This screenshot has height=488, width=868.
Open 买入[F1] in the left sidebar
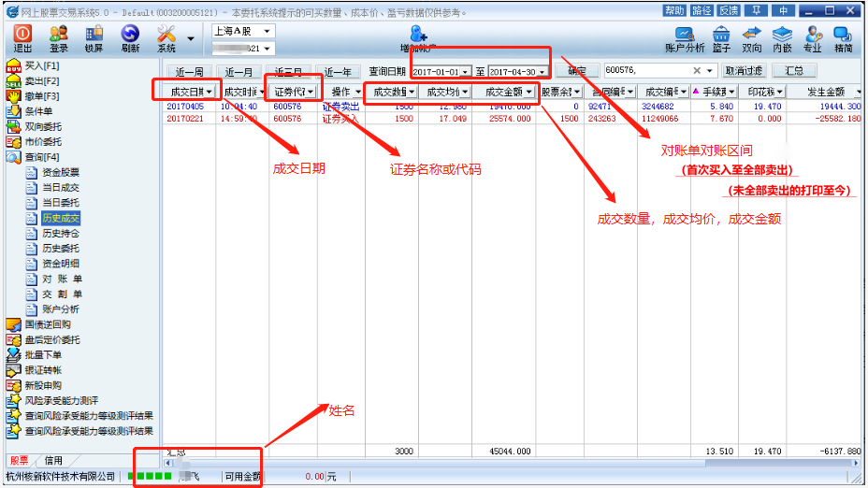click(x=41, y=65)
